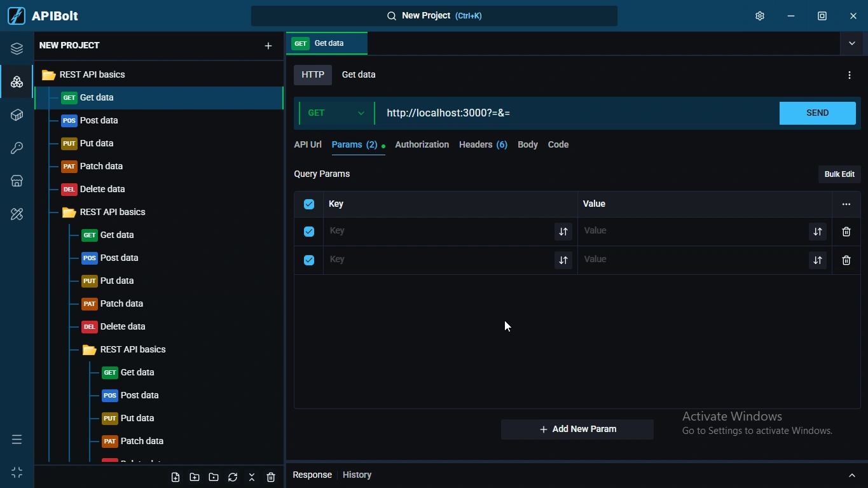This screenshot has width=868, height=488.
Task: Toggle the select-all params header checkbox
Action: pos(309,204)
